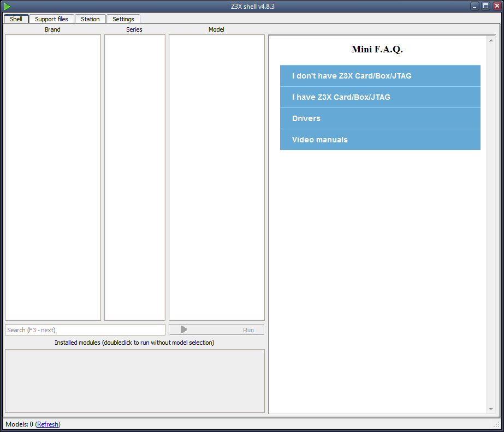
Task: Maximize the Z3X shell window
Action: pyautogui.click(x=485, y=6)
